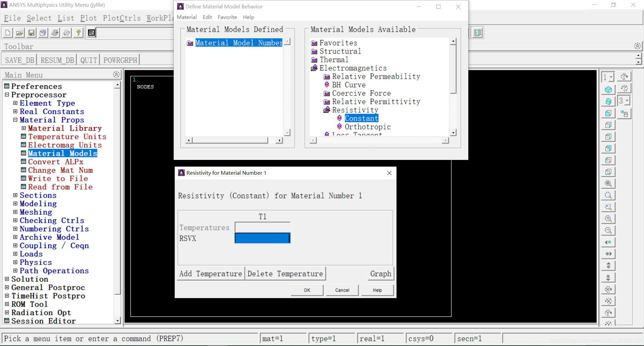Click the Fit View magnifier icon
Screen dimensions: 644x346
[608, 184]
